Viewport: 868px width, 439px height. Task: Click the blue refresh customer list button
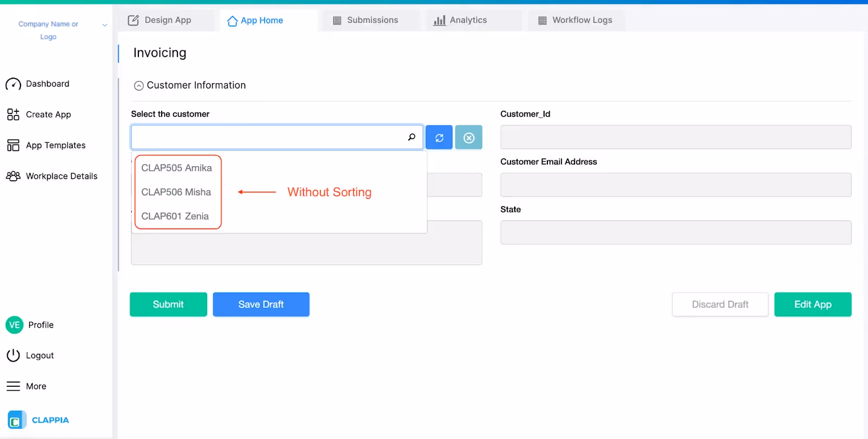[439, 137]
